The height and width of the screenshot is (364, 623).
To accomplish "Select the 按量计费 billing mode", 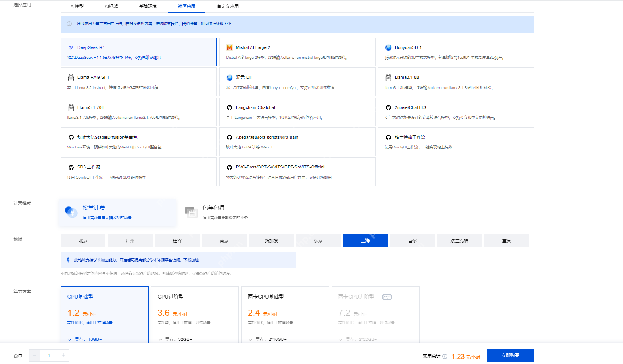I will [x=117, y=212].
